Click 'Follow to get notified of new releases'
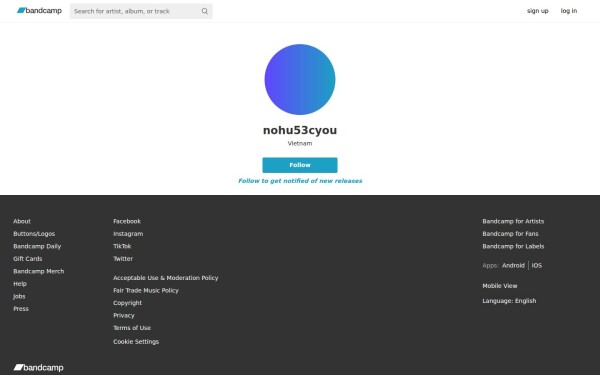This screenshot has height=375, width=600. tap(300, 181)
